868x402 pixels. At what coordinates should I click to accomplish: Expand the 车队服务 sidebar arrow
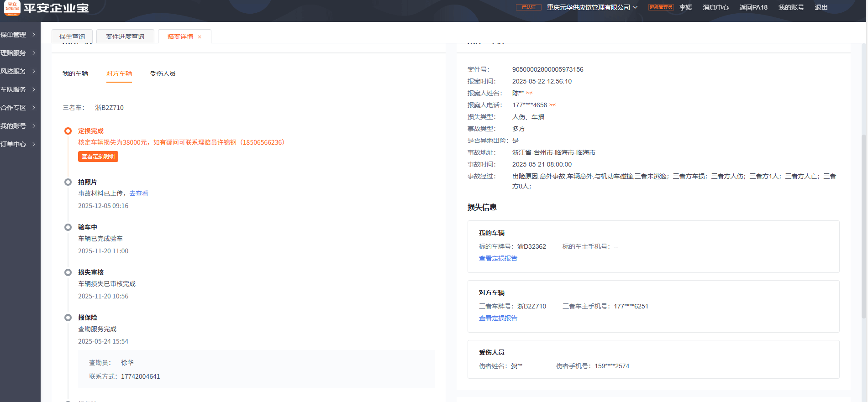coord(34,89)
